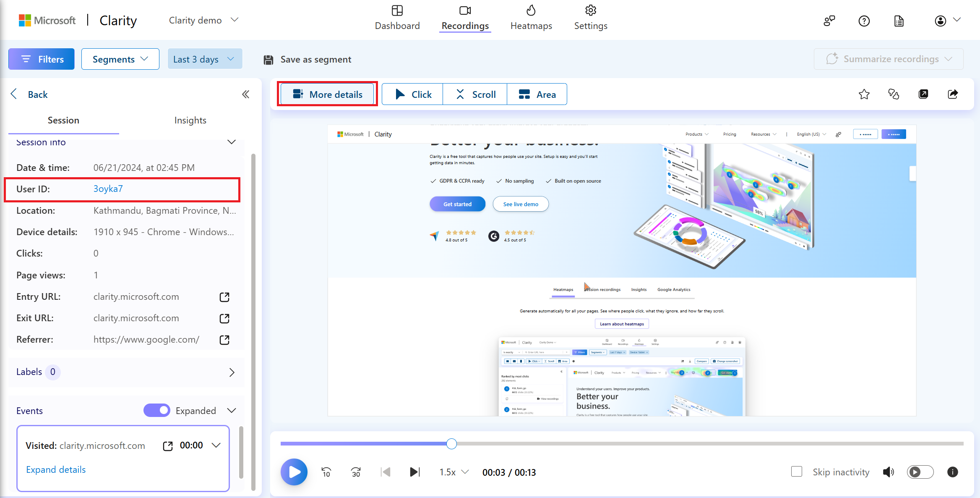Image resolution: width=980 pixels, height=498 pixels.
Task: Click the session panel vertical scrollbar
Action: 253,322
